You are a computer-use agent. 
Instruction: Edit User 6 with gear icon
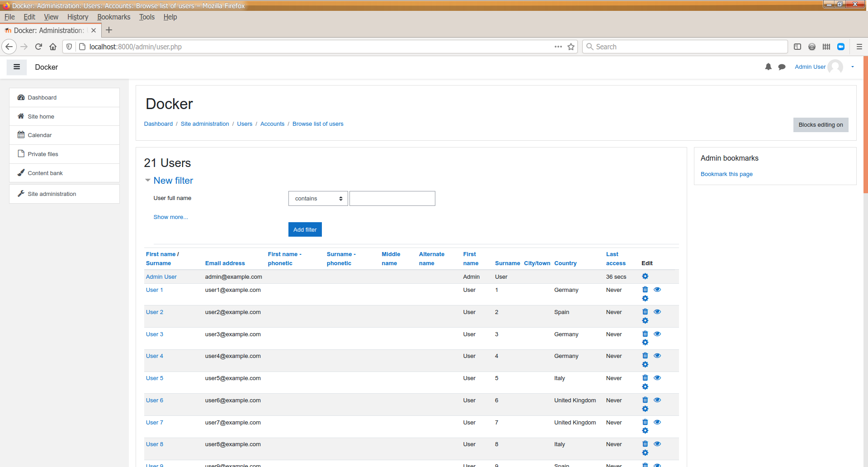(645, 409)
